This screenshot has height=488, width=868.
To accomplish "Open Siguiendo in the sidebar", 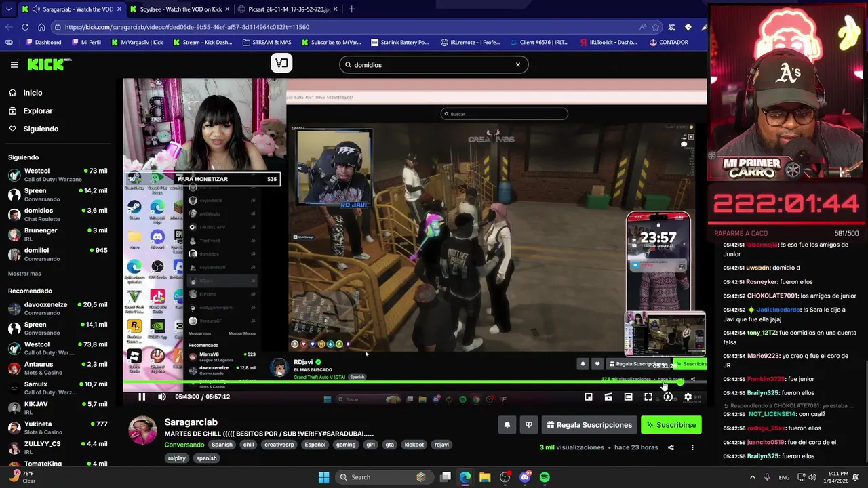I will pos(41,129).
